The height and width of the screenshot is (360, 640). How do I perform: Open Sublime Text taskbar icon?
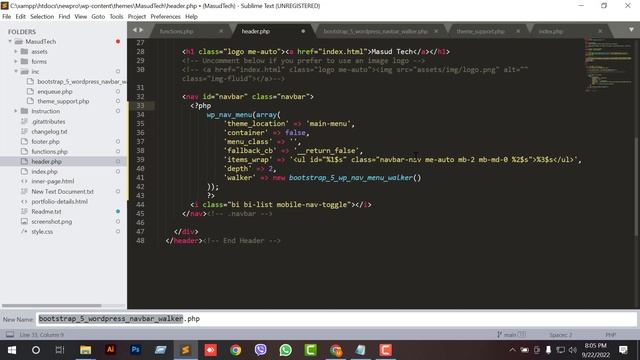(x=185, y=350)
